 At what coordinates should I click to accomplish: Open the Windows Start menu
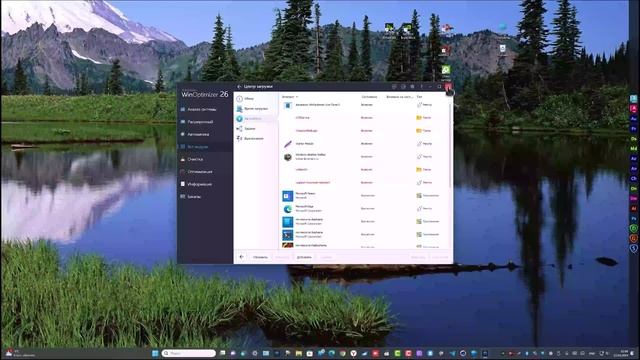(x=155, y=353)
